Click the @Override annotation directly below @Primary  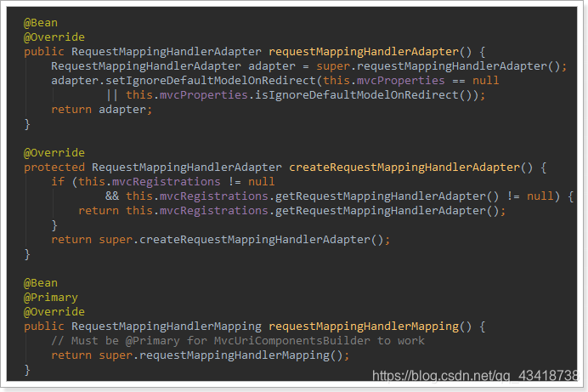[54, 312]
